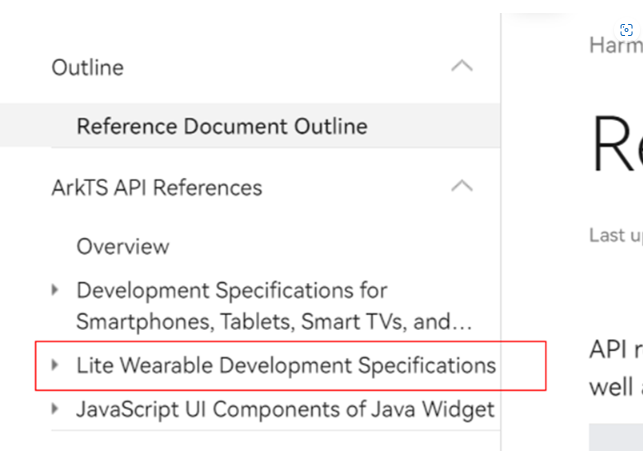Open Reference Document Outline item

pos(222,127)
